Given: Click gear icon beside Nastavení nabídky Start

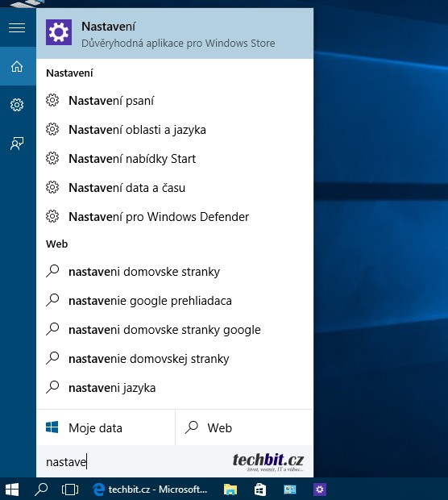Looking at the screenshot, I should [52, 159].
